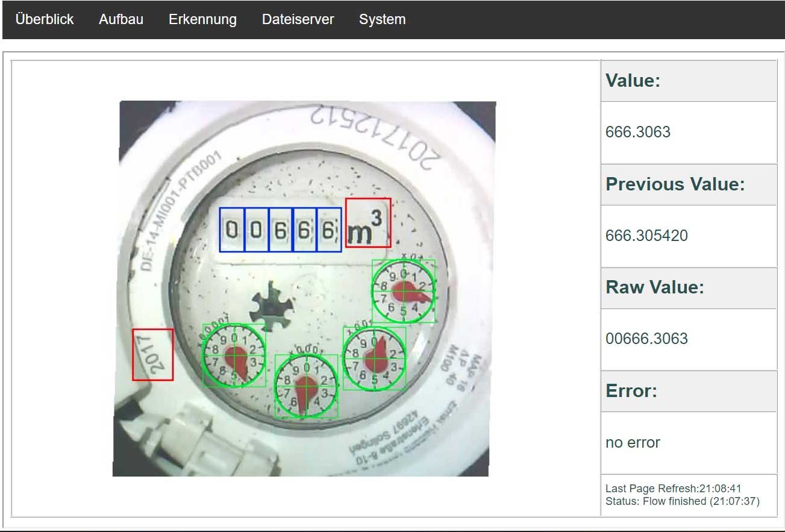Click the 'Previous Value:' heading

pos(675,184)
